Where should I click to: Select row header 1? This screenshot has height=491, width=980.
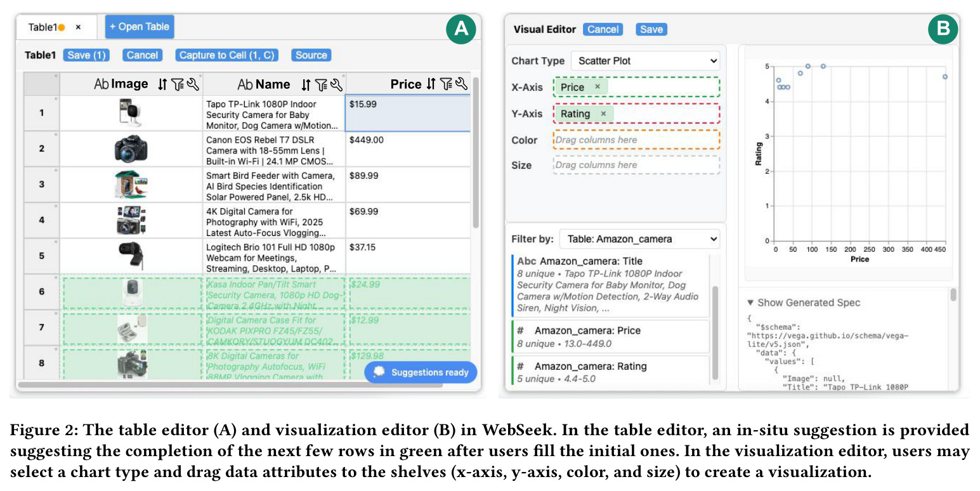click(42, 114)
